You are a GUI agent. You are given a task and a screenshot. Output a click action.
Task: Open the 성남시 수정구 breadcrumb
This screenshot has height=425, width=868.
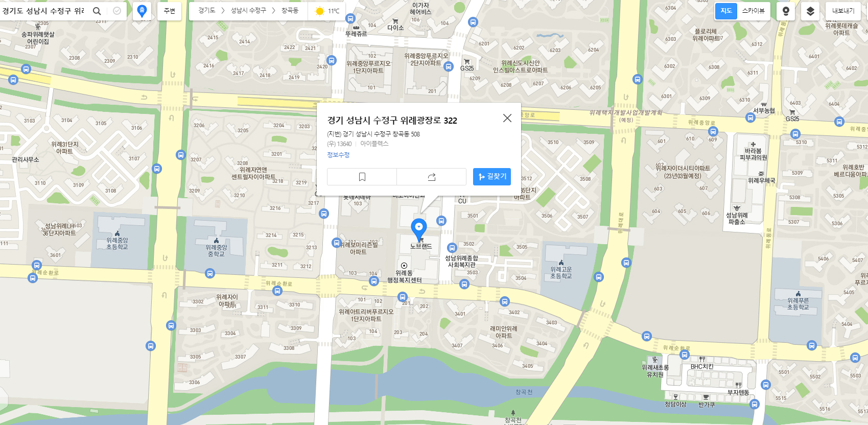point(248,11)
